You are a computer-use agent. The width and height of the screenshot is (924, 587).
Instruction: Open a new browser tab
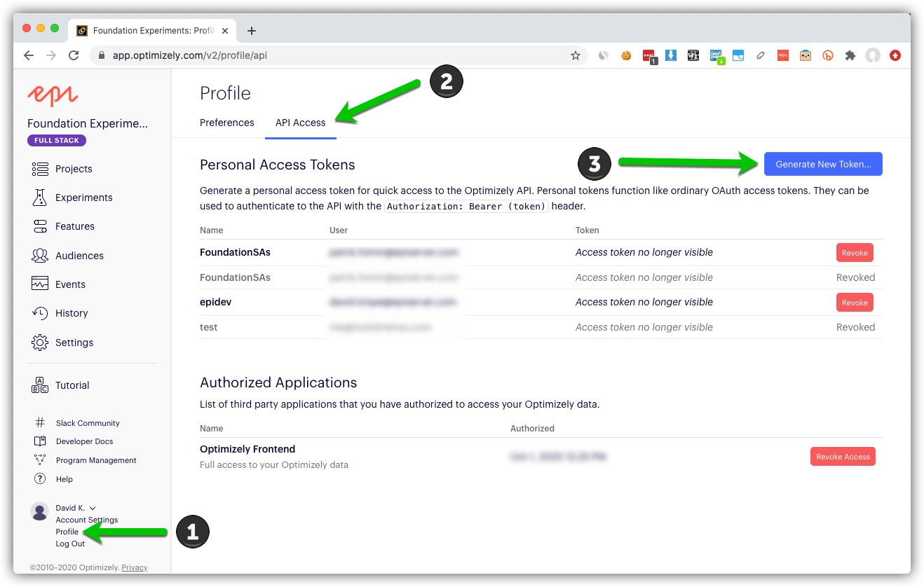(252, 31)
